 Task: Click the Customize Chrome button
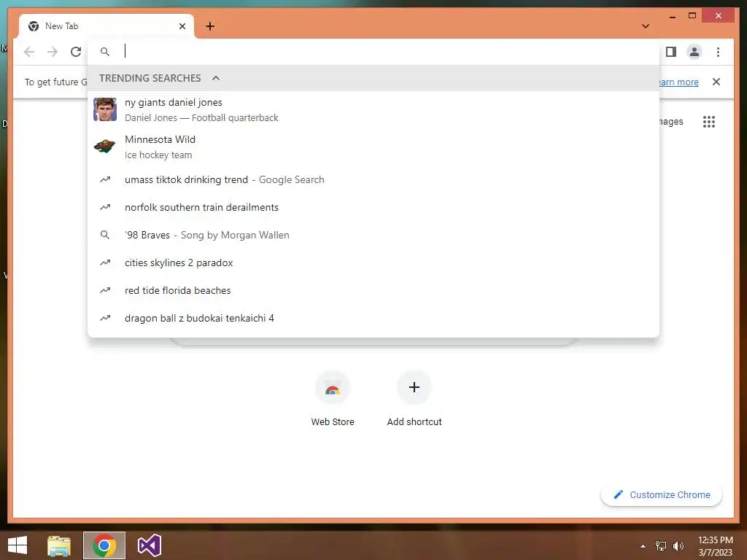[x=662, y=495]
